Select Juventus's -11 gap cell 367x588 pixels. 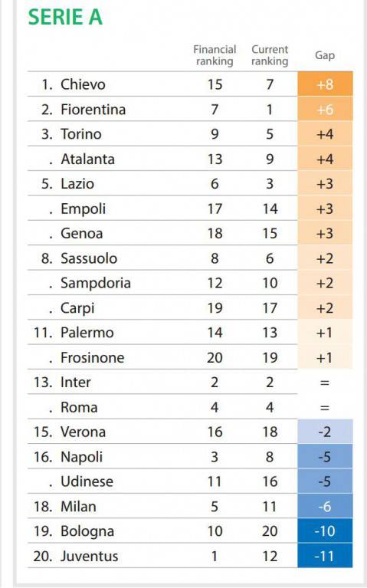325,556
